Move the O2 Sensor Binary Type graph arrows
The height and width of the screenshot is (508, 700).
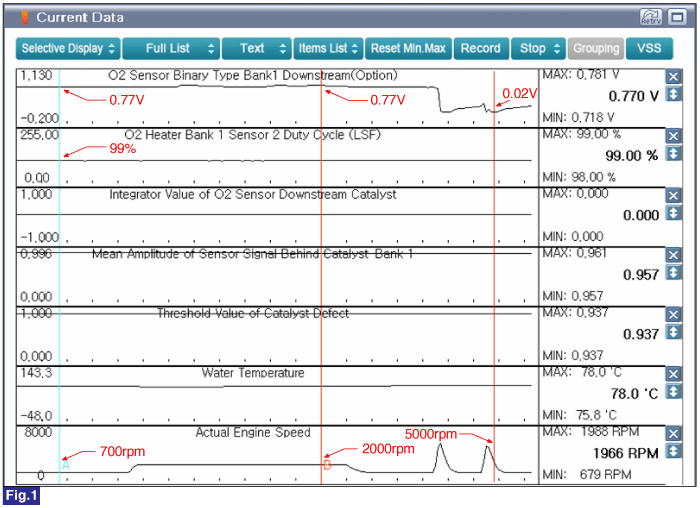coord(673,94)
